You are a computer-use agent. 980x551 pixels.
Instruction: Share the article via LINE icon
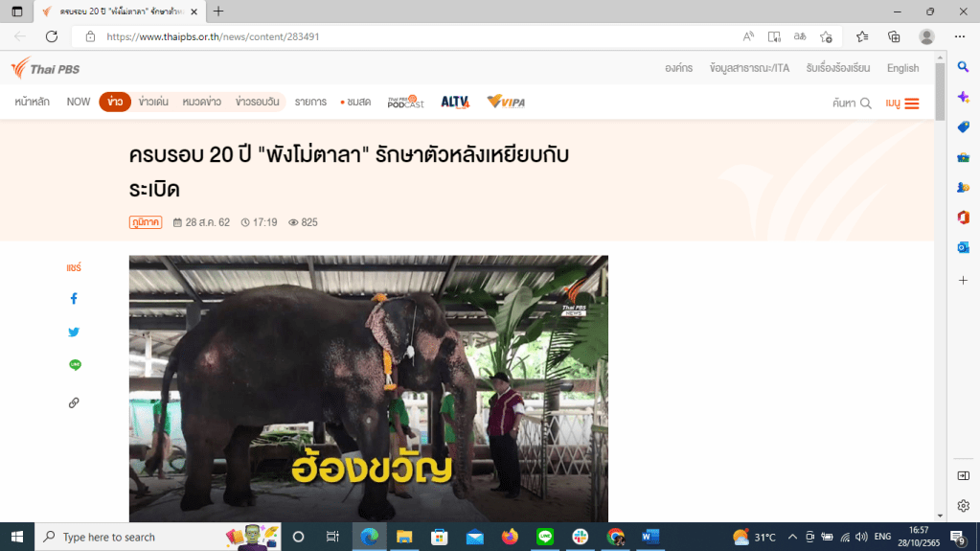(x=75, y=365)
